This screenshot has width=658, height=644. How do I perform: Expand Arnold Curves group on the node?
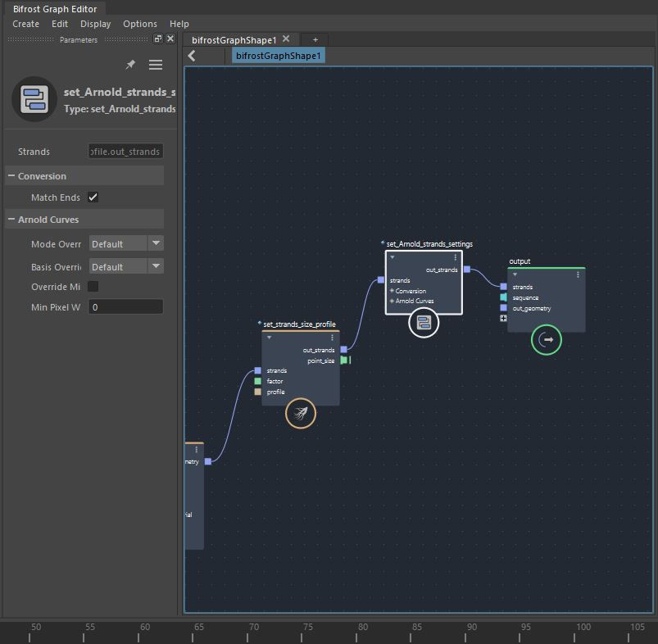[x=392, y=301]
